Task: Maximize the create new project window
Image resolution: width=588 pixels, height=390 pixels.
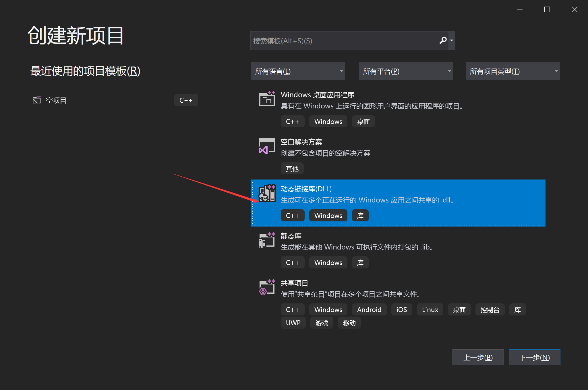Action: click(547, 9)
